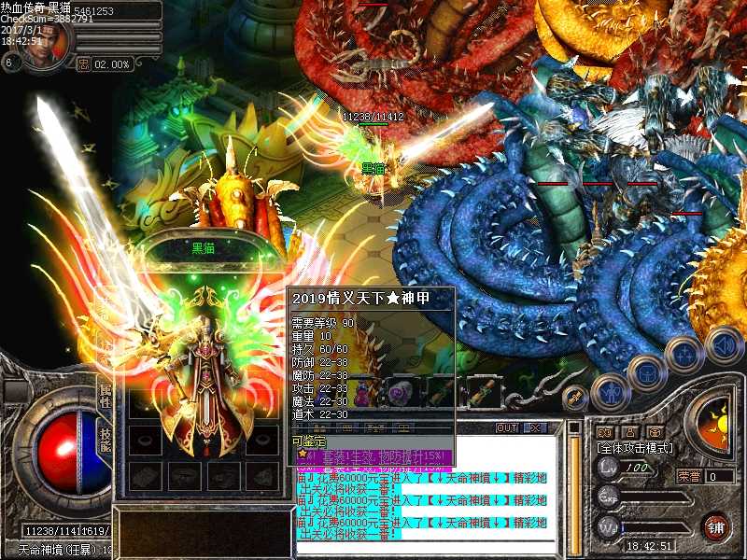Click the right bracelet equipment slot

coord(261,440)
